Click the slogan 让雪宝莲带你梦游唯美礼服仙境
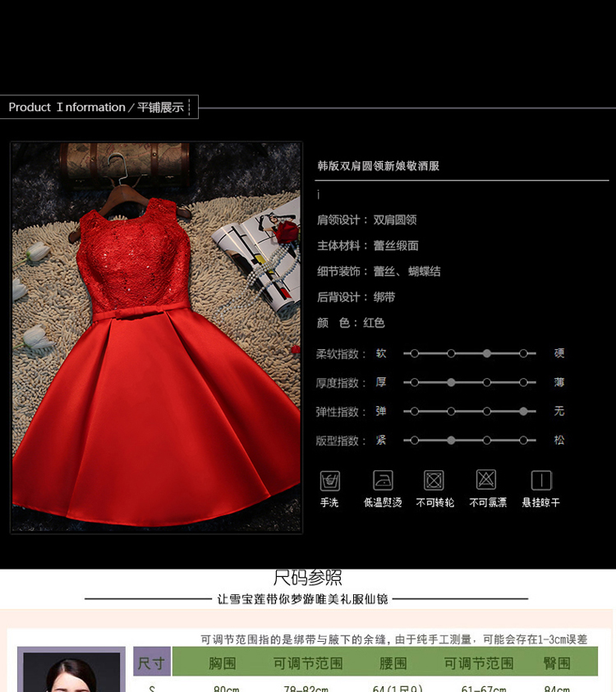The height and width of the screenshot is (692, 616). [x=302, y=599]
